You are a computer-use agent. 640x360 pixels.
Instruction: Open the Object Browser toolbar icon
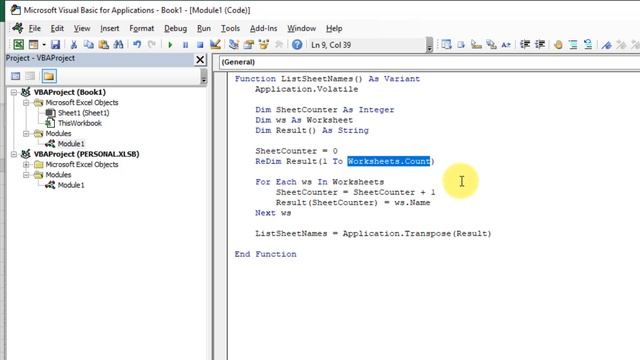coord(264,44)
